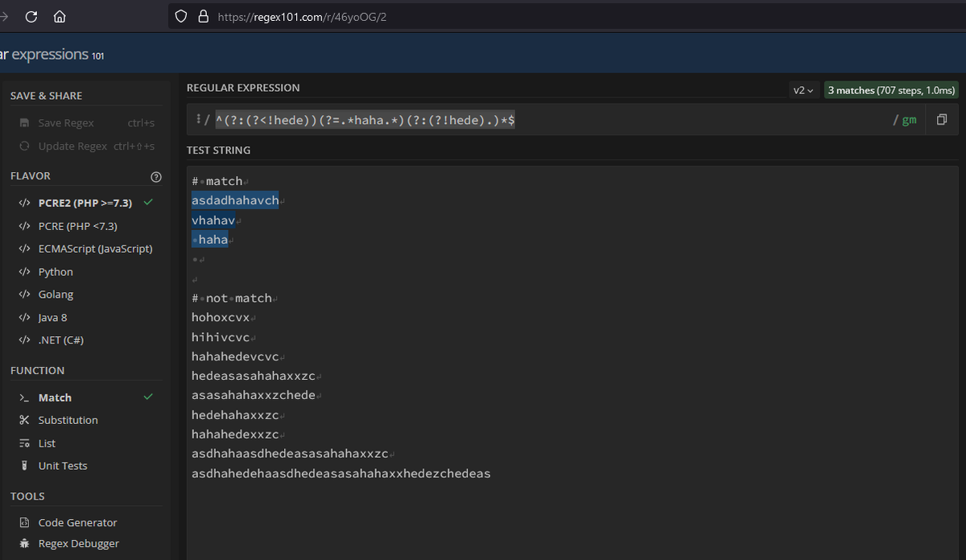The height and width of the screenshot is (560, 966).
Task: Click the ECMAScript flavor code icon
Action: [23, 249]
